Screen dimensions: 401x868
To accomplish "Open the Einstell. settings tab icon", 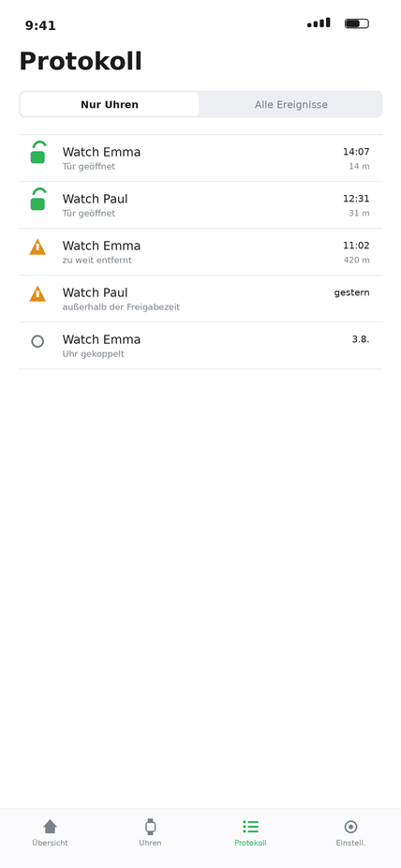I will 350,827.
